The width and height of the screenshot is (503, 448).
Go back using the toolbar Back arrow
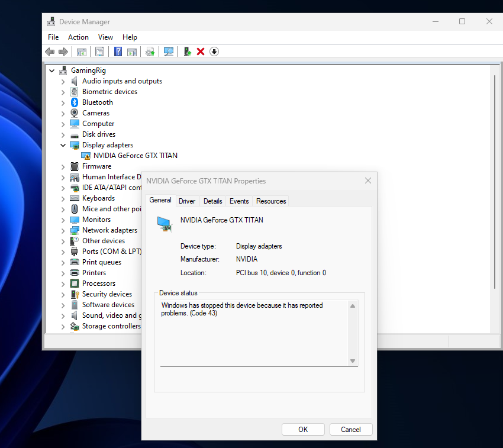click(x=50, y=51)
